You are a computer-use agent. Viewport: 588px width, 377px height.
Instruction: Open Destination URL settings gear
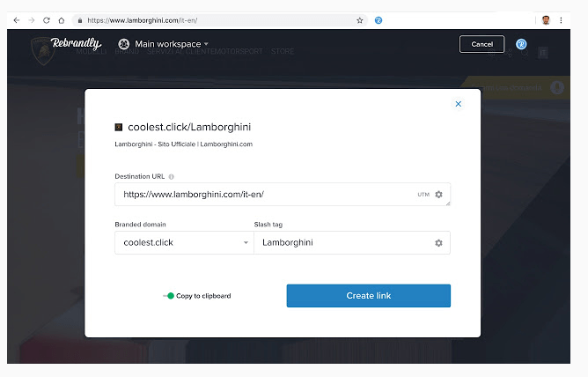pos(438,195)
